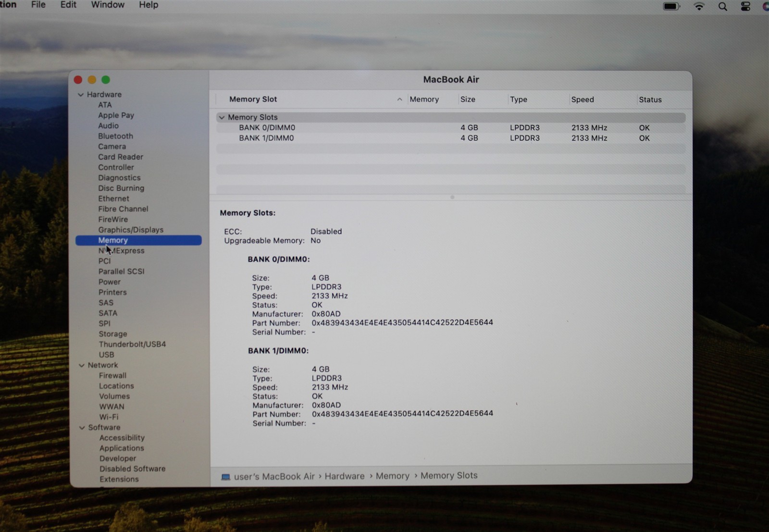The height and width of the screenshot is (532, 769).
Task: Open Spotlight search magnifier icon
Action: [722, 6]
